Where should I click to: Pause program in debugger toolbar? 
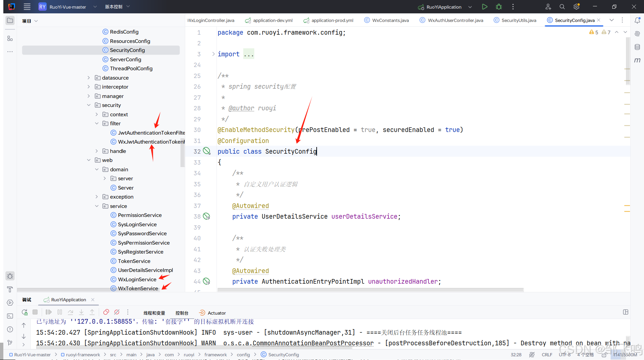(60, 312)
